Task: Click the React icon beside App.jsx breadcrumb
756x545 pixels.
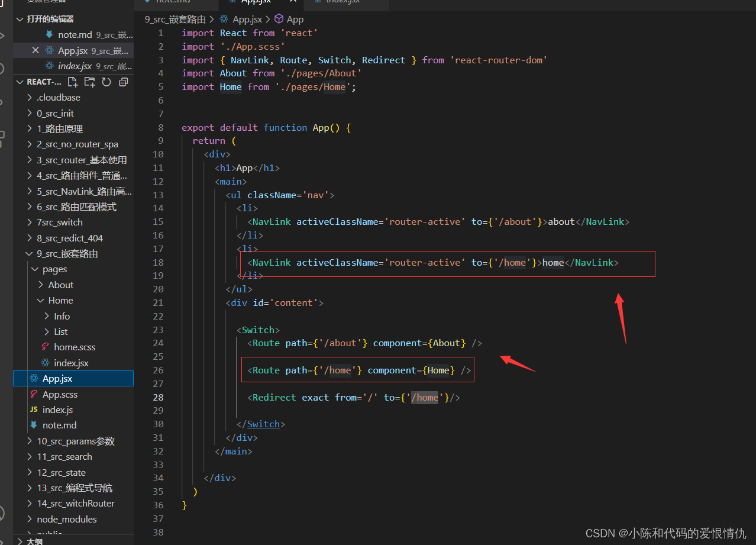Action: click(x=224, y=19)
